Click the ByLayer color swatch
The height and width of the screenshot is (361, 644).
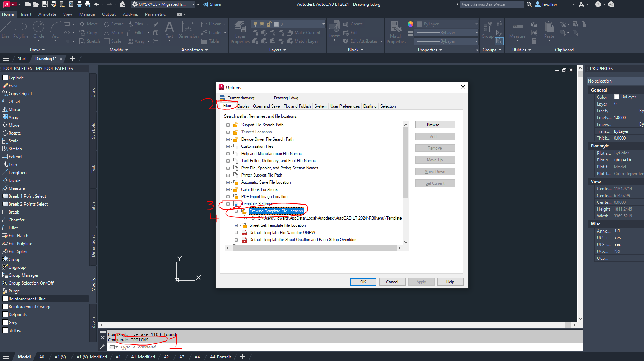click(420, 24)
